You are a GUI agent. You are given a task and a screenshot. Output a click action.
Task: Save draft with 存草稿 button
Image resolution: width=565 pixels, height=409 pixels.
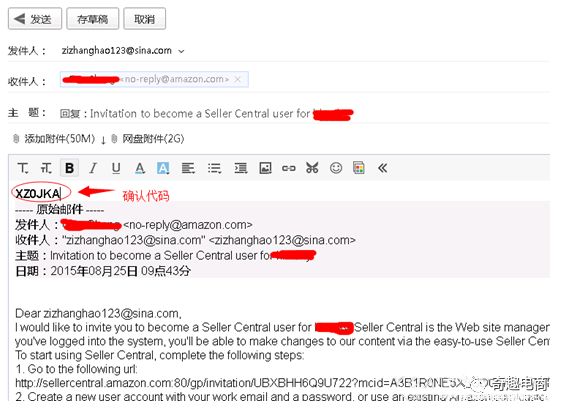[x=93, y=19]
